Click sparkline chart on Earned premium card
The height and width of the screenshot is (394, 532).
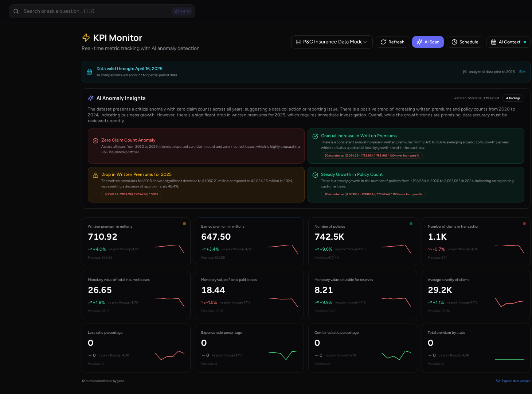(x=283, y=249)
